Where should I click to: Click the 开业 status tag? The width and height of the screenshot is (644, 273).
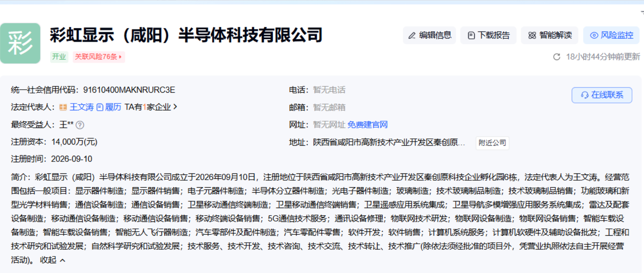point(59,57)
